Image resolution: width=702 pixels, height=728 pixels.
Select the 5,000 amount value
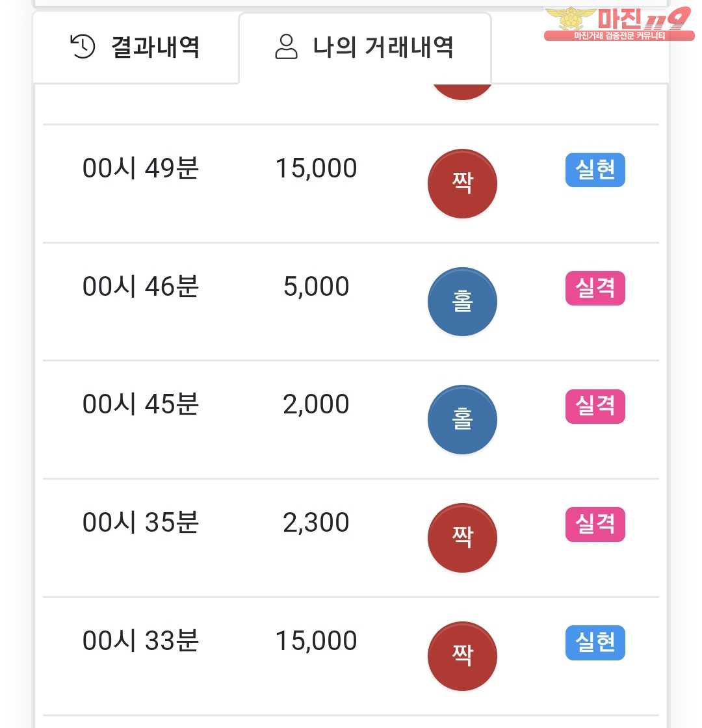point(316,287)
